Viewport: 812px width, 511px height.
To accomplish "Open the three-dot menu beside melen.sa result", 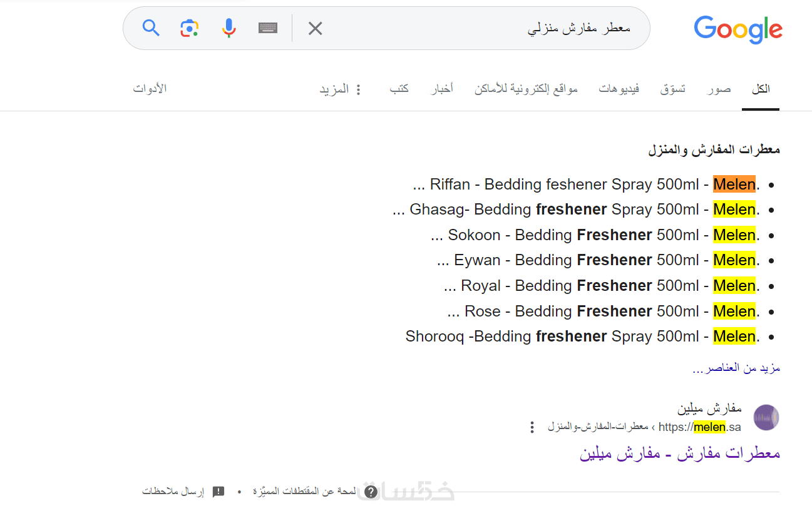I will [532, 427].
